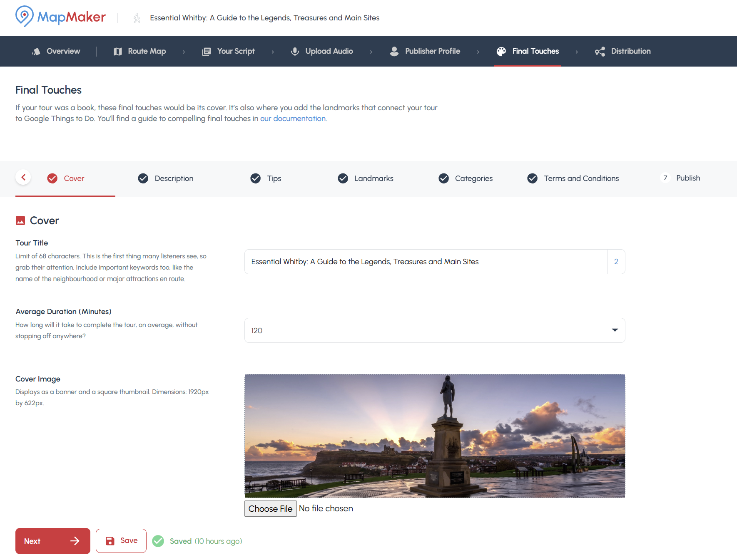737x560 pixels.
Task: Click the MapMaker wordmark
Action: click(72, 17)
